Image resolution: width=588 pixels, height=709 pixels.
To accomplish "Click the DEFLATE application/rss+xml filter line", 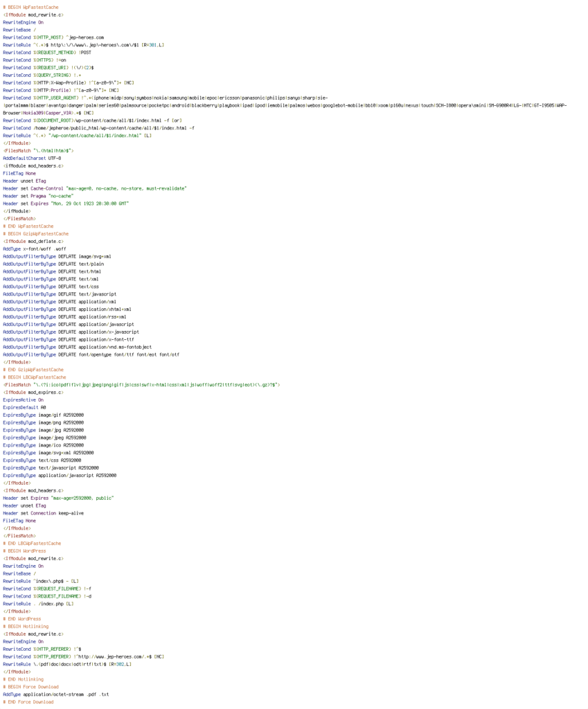I will [x=64, y=317].
